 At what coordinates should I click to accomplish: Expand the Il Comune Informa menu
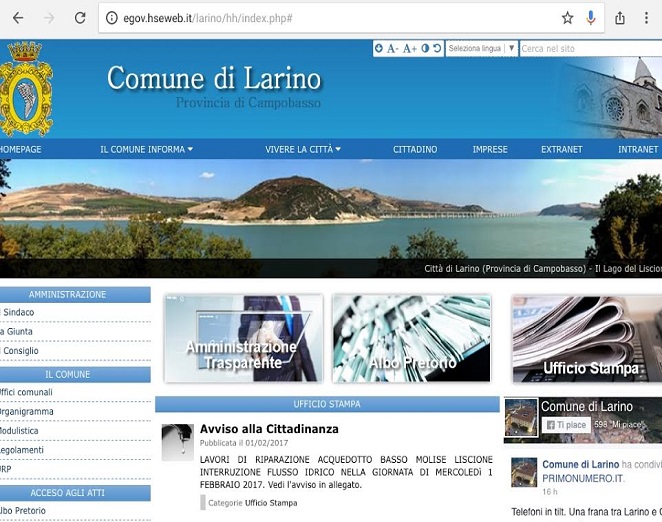(146, 149)
